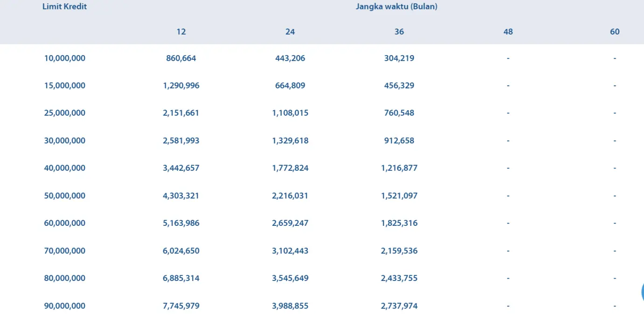Click the 10,000,000 credit limit row label
644x315 pixels.
coord(65,58)
